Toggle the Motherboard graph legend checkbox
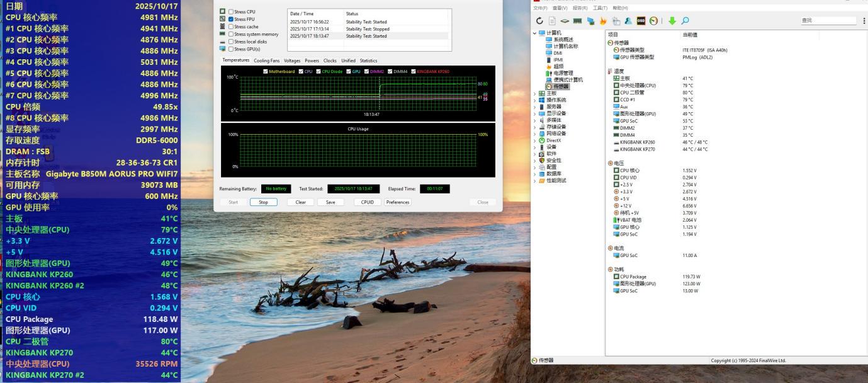The image size is (868, 383). point(266,71)
